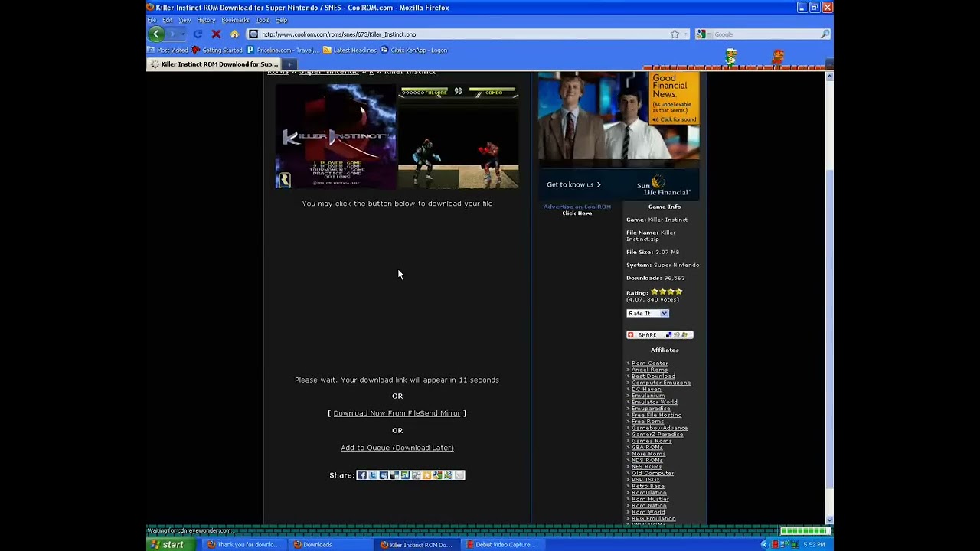
Task: Open the NES ROMs affiliate link
Action: pos(646,467)
